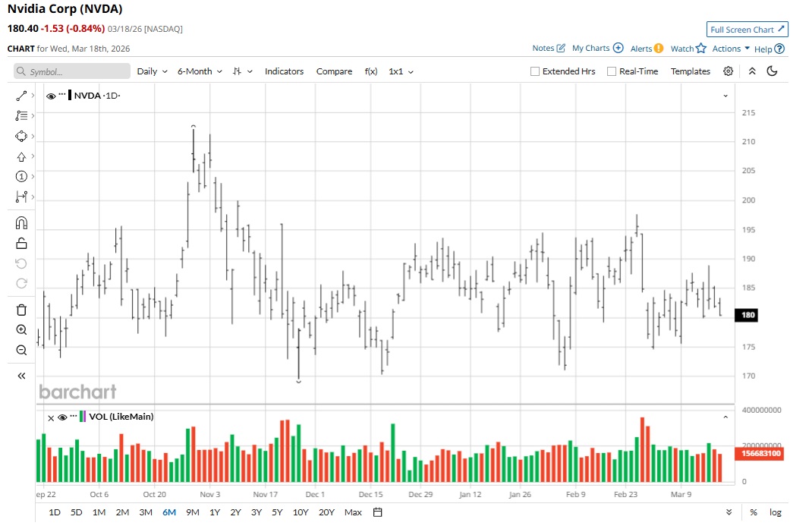Open Full Screen Chart

(747, 30)
